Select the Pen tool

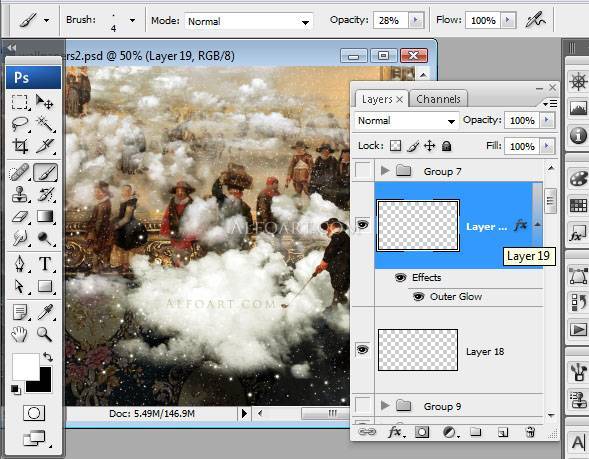[x=20, y=264]
